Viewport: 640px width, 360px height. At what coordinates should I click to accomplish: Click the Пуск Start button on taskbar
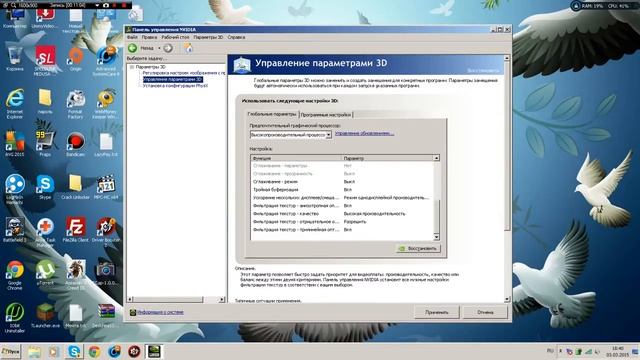pyautogui.click(x=10, y=351)
